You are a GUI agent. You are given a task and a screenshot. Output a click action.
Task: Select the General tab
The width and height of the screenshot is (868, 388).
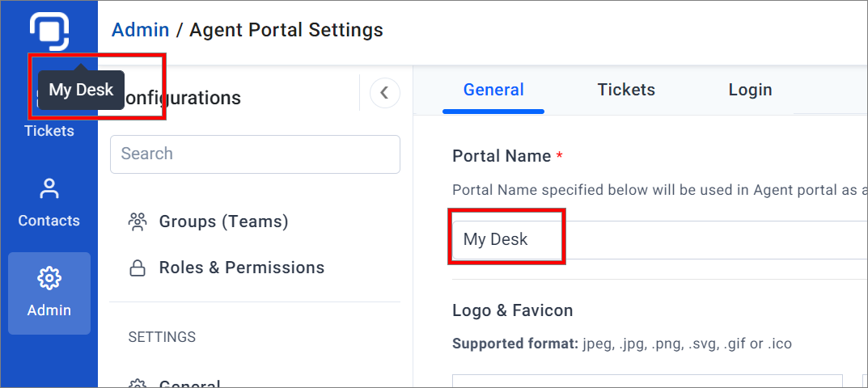(x=493, y=90)
